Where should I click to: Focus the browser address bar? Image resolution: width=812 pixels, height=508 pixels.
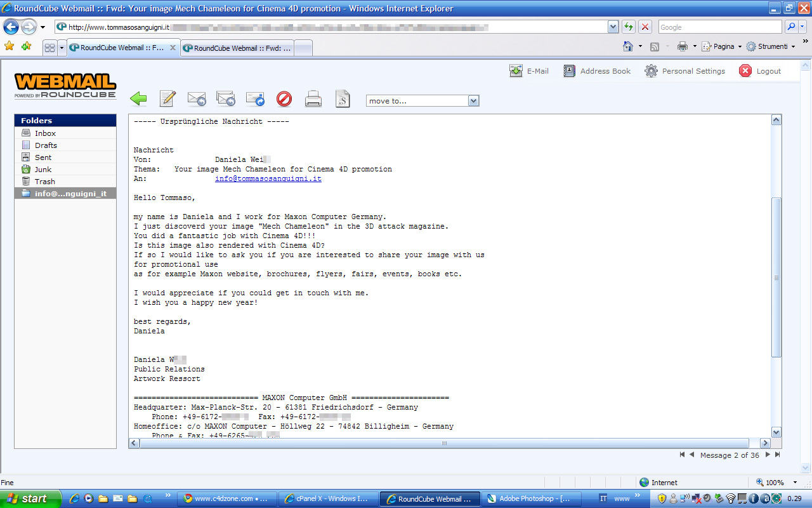331,27
